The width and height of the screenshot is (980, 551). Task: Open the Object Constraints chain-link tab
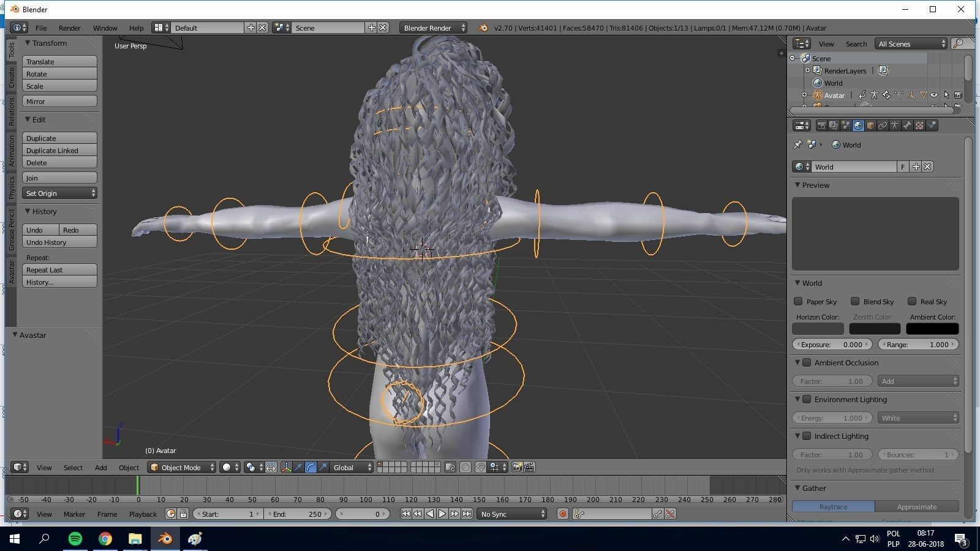pyautogui.click(x=883, y=126)
